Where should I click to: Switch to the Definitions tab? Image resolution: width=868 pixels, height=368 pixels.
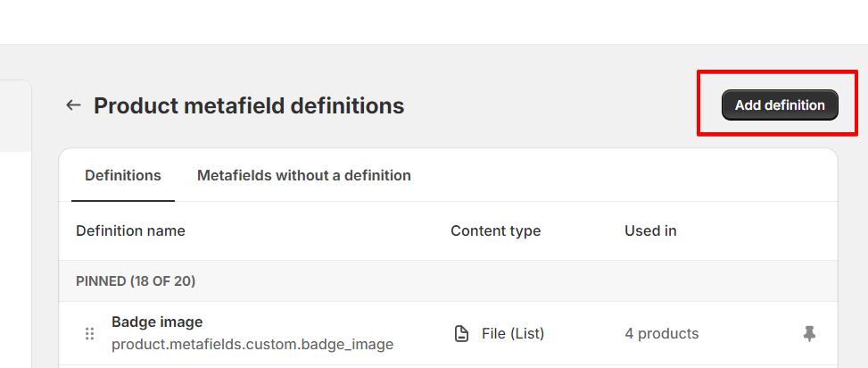click(123, 175)
